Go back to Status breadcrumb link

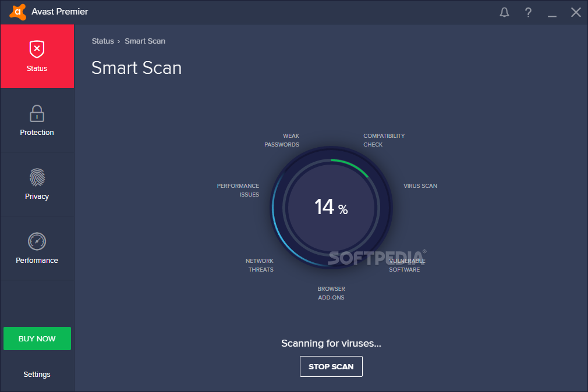pos(102,41)
